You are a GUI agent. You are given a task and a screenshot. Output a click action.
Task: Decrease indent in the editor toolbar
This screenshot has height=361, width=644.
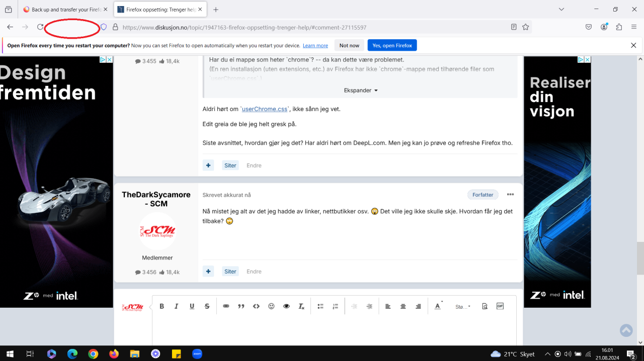354,306
